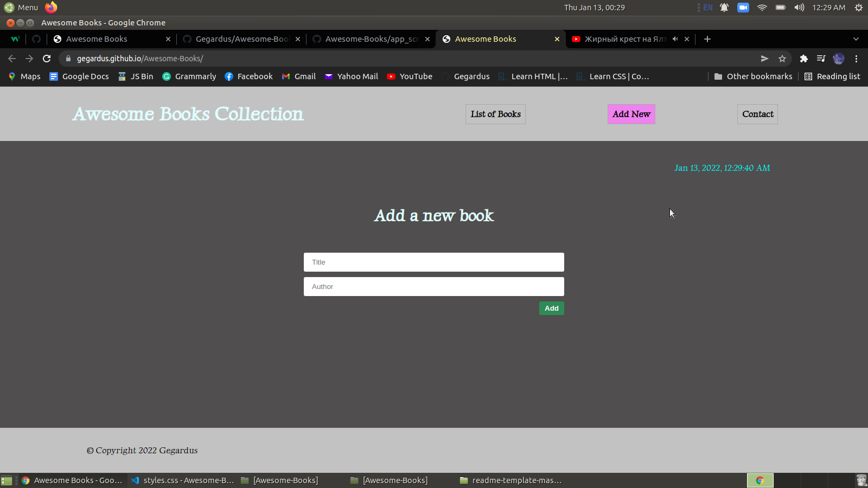The width and height of the screenshot is (868, 488).
Task: Expand the Other bookmarks folder
Action: coord(753,76)
